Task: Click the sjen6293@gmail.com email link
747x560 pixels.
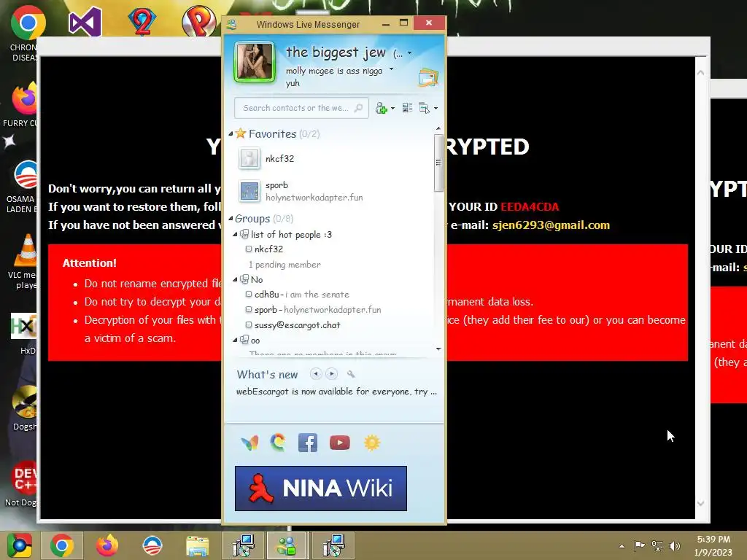Action: 551,225
